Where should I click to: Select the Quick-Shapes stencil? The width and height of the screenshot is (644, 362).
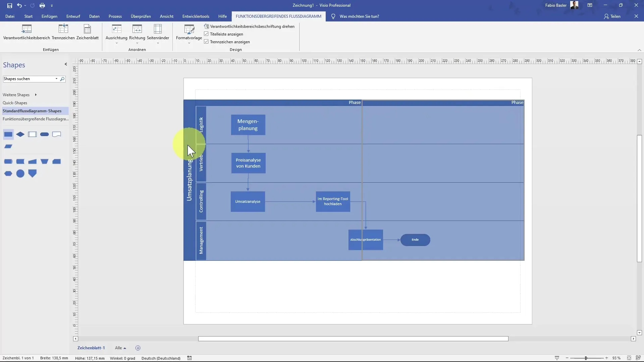click(x=15, y=103)
